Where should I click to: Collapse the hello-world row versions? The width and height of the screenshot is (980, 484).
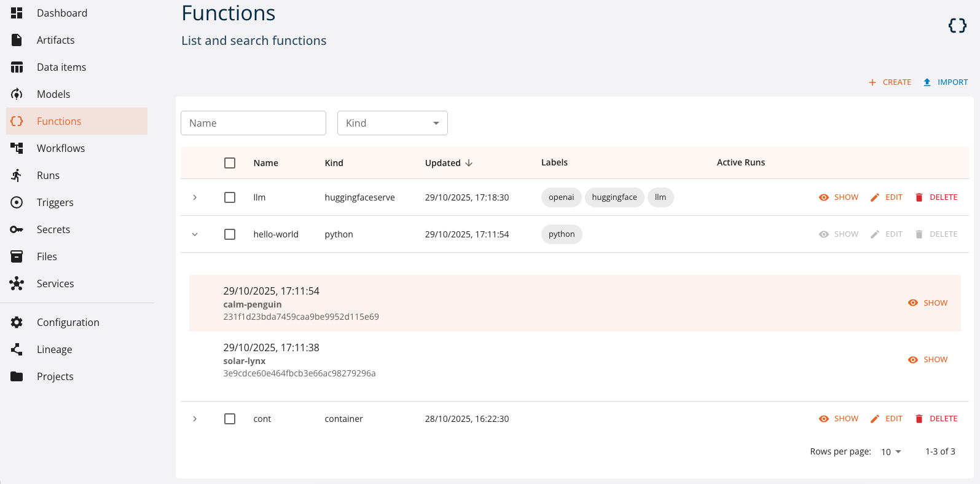click(195, 234)
